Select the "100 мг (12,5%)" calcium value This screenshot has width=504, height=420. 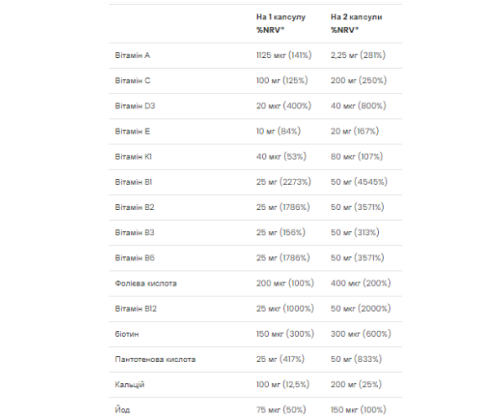284,384
